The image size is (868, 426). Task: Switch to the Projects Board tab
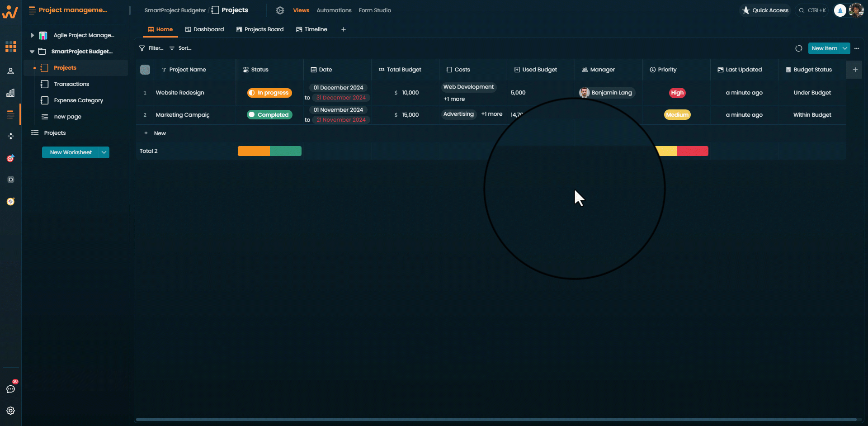[260, 29]
